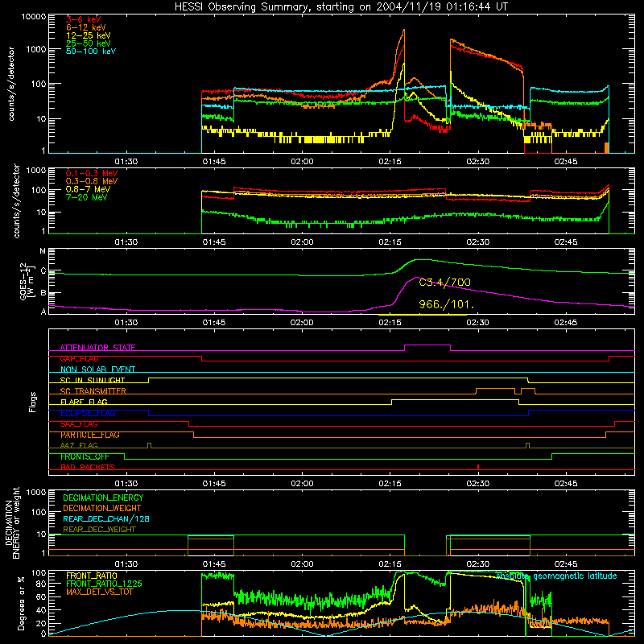
Task: Select the SC_TRANSMITTER flag label
Action: click(x=93, y=391)
